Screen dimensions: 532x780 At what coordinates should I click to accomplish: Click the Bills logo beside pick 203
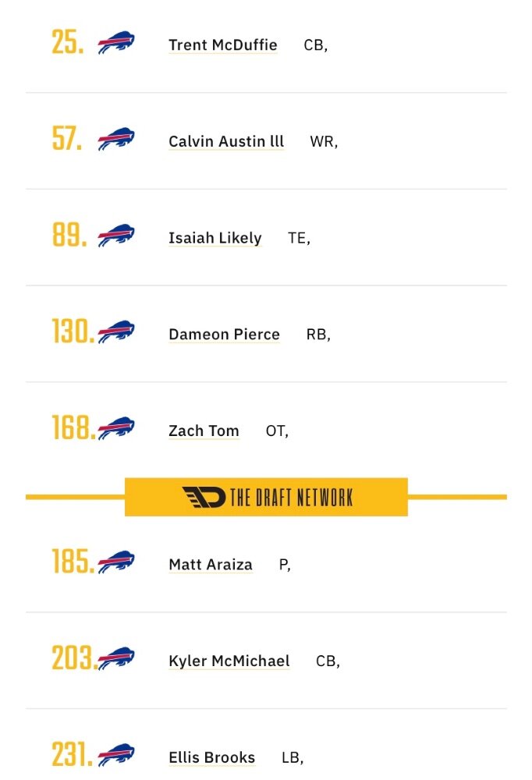pos(116,658)
